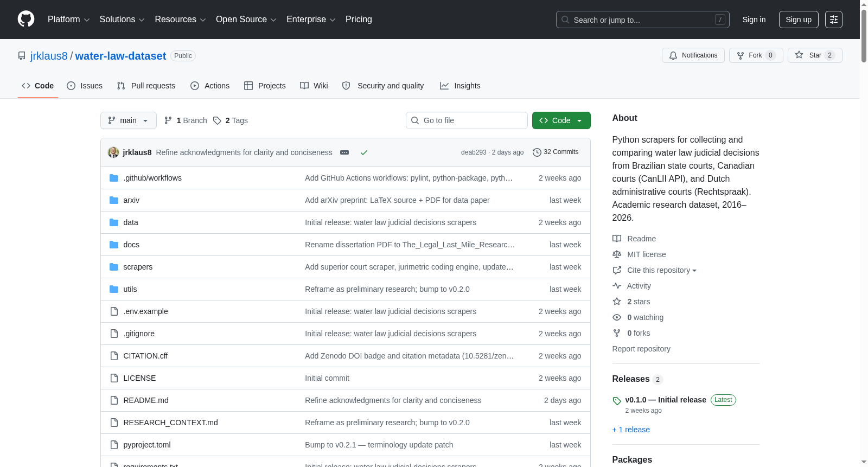Expand Cite this repository dropdown
This screenshot has width=868, height=467.
coord(662,270)
